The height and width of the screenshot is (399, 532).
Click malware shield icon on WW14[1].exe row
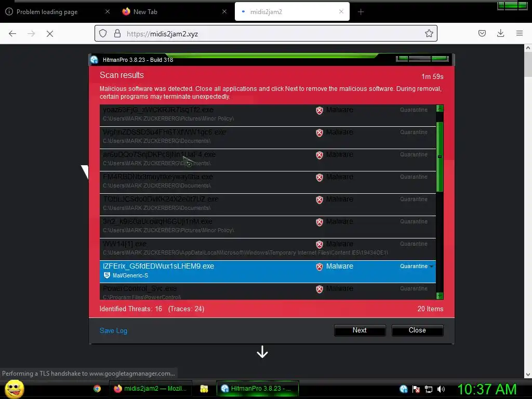tap(320, 245)
